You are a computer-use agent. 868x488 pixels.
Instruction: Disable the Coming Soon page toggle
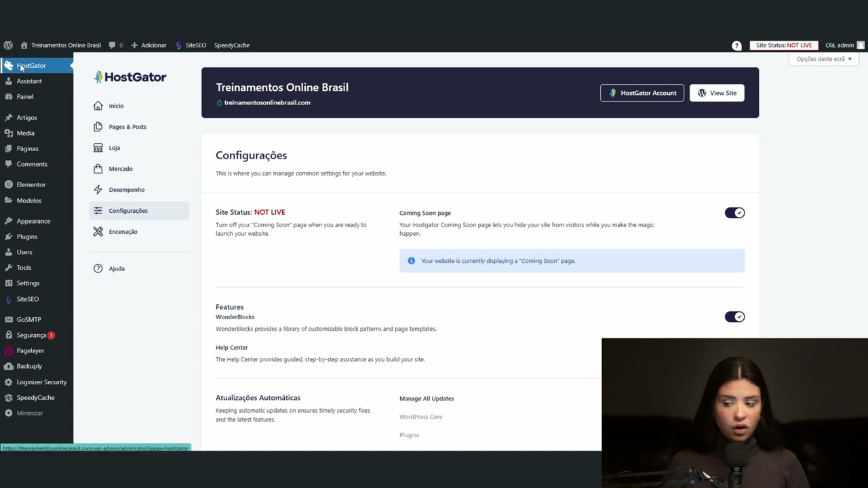click(734, 213)
